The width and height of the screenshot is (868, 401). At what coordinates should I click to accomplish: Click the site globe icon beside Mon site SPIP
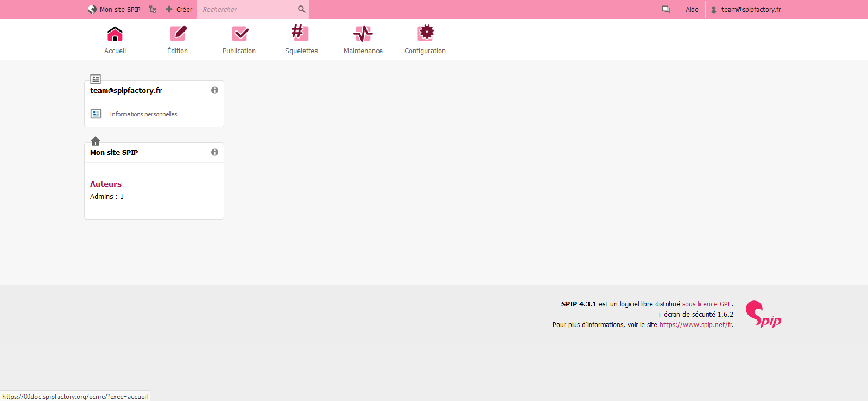click(92, 9)
